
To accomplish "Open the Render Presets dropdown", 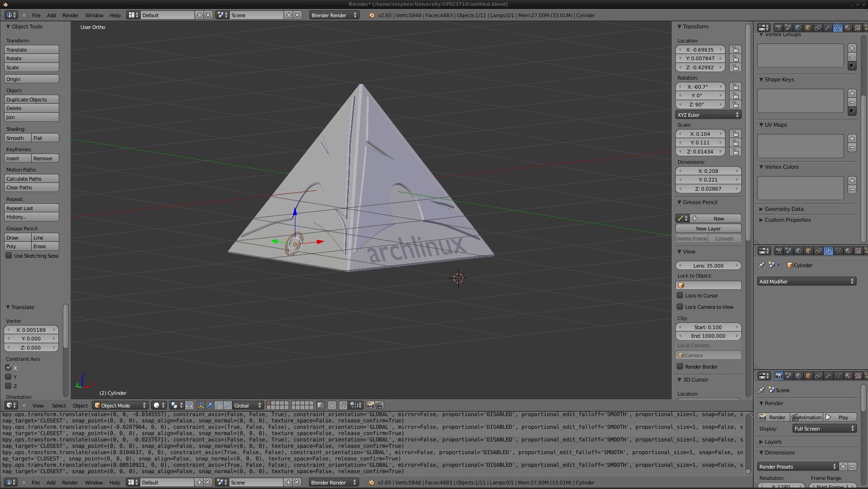I will (x=798, y=466).
